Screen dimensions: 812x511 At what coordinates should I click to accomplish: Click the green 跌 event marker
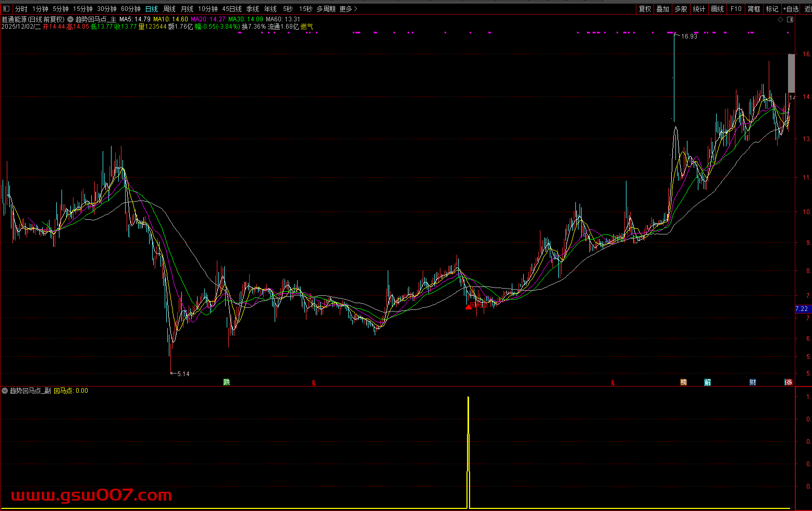click(227, 382)
